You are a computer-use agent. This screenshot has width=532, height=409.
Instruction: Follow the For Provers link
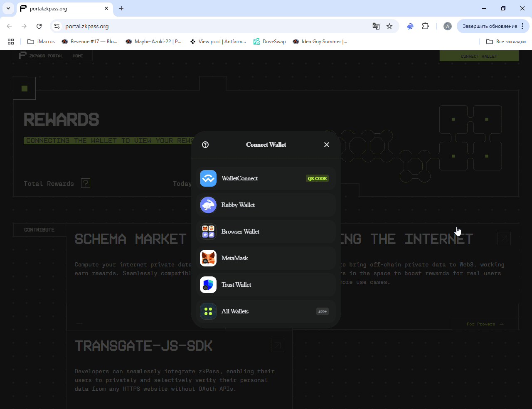click(485, 324)
